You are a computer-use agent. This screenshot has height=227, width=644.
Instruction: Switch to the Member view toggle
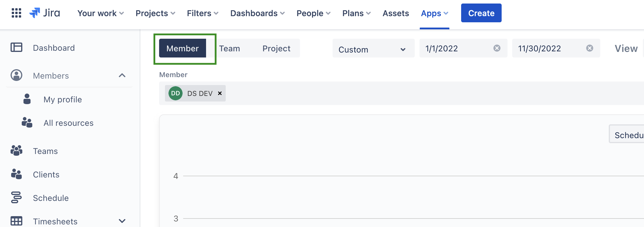pos(182,48)
